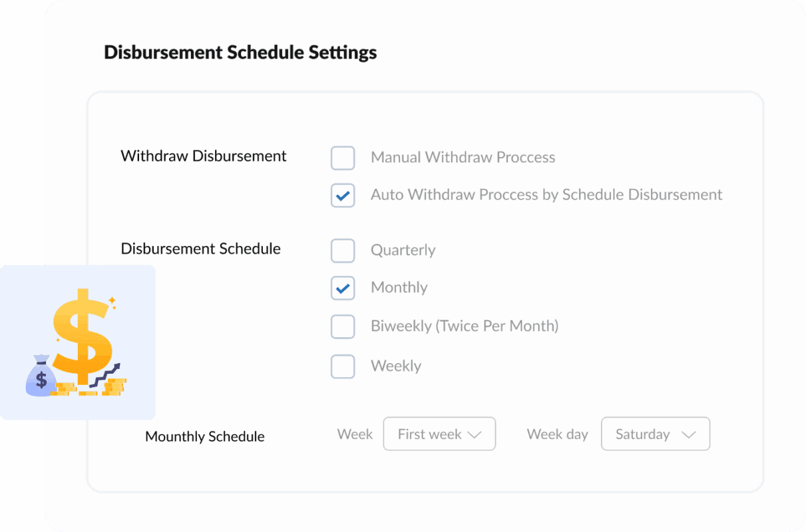Image resolution: width=806 pixels, height=532 pixels.
Task: Uncheck the Monthly schedule checkbox
Action: pyautogui.click(x=343, y=288)
